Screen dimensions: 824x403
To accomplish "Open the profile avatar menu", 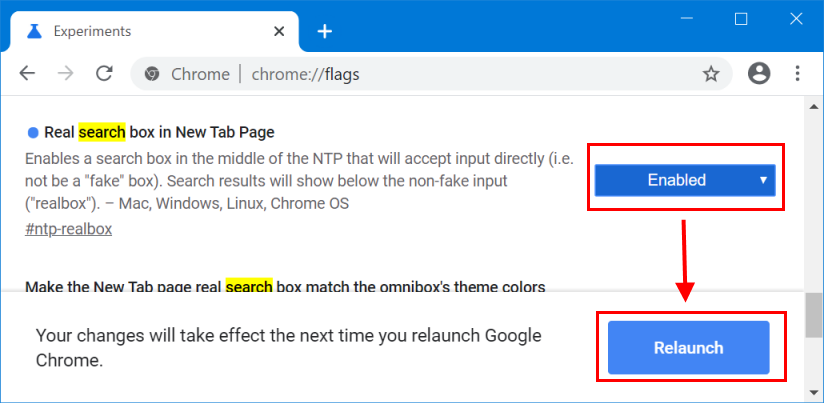I will [759, 74].
